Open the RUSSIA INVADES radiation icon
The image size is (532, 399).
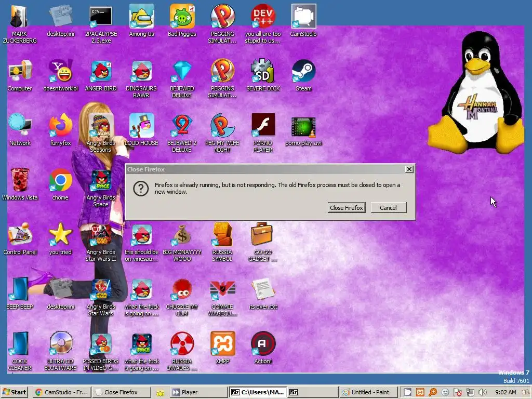point(182,352)
